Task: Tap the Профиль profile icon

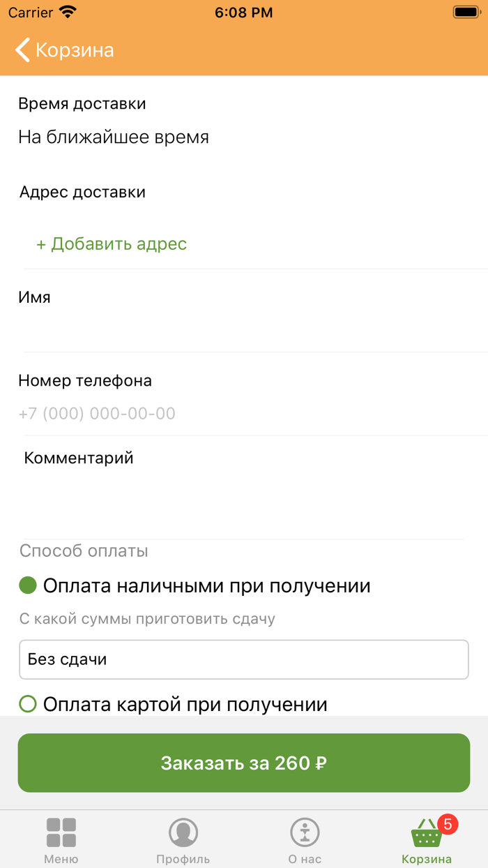Action: click(183, 832)
